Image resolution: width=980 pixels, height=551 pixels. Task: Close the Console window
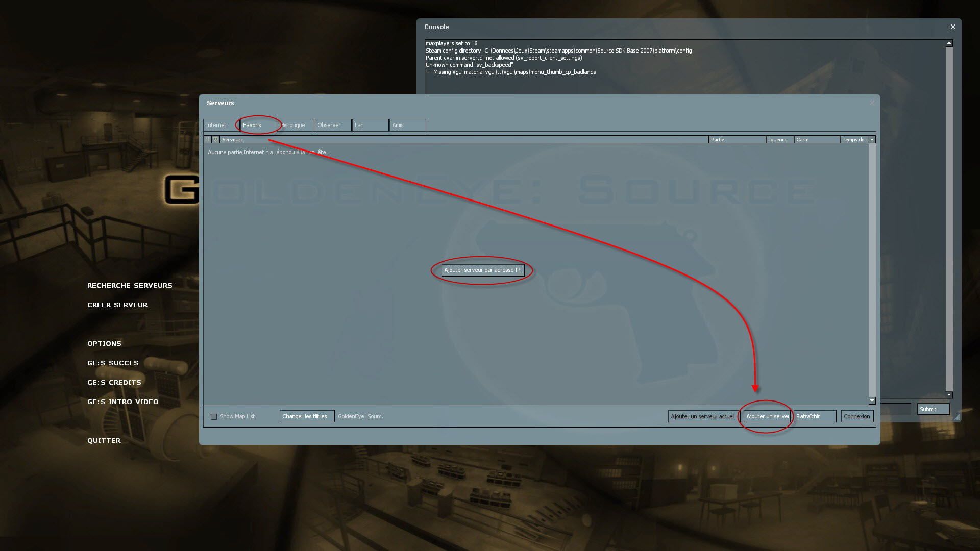pos(952,27)
